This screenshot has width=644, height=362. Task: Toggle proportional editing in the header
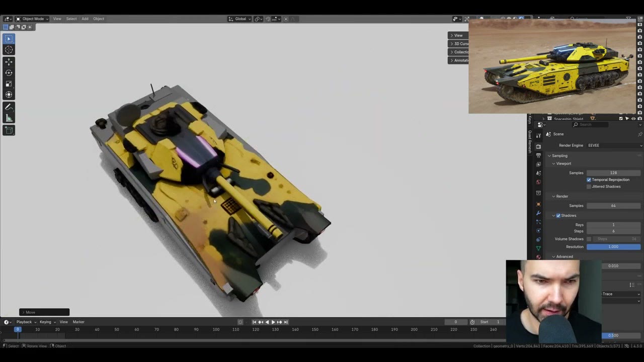286,19
